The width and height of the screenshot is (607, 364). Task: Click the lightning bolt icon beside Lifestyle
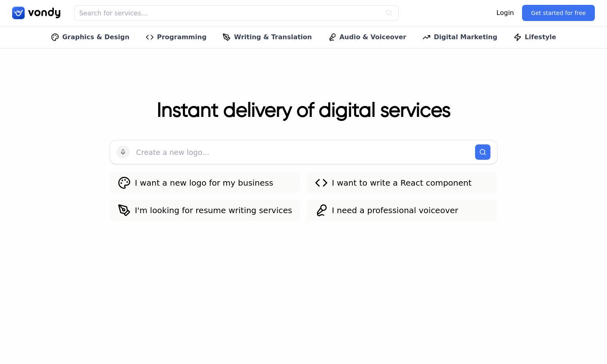[518, 37]
